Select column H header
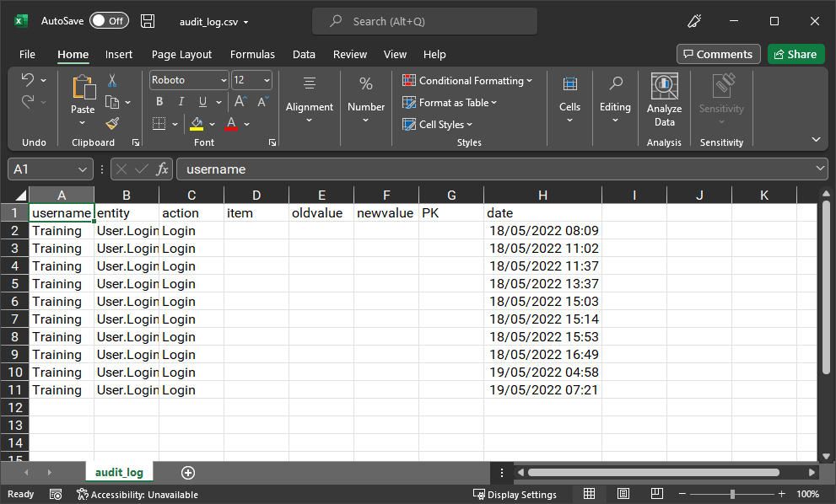836x504 pixels. [542, 195]
